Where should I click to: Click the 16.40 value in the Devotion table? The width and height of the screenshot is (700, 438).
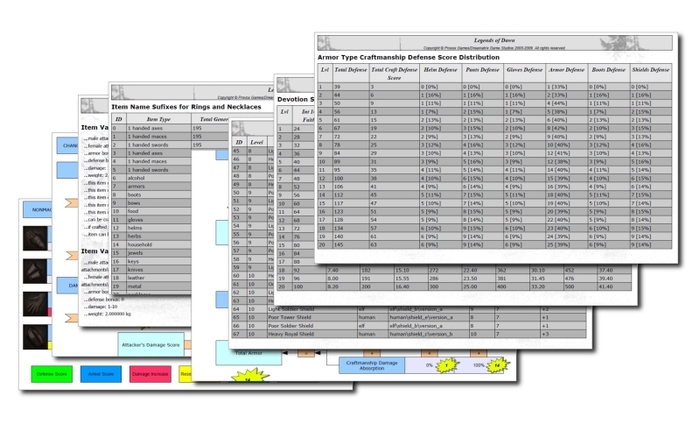pos(403,286)
